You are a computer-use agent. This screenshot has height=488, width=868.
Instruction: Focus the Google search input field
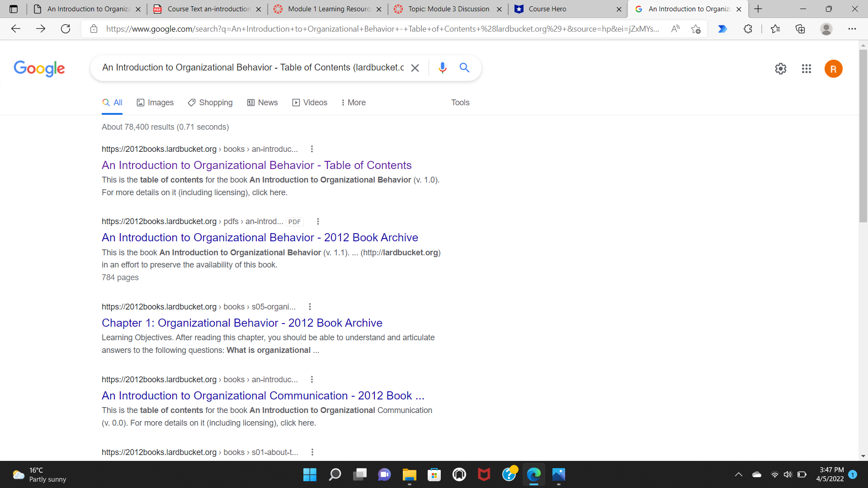point(253,68)
